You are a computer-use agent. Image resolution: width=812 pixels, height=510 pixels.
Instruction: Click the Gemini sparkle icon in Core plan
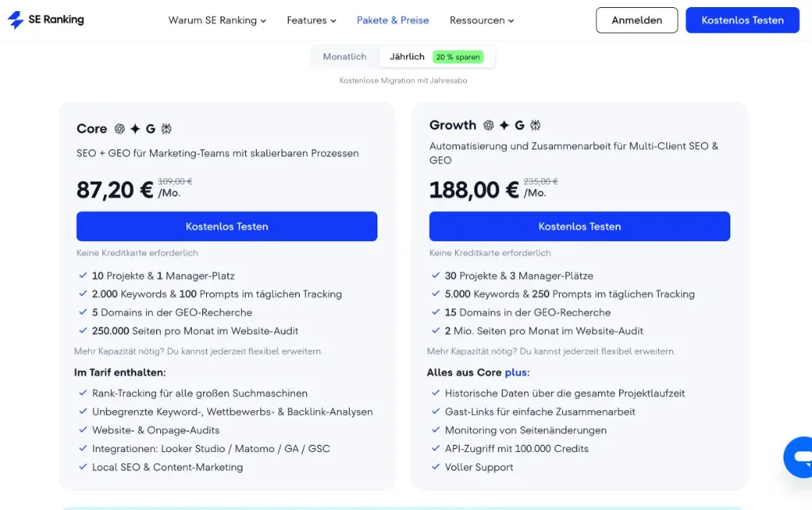pyautogui.click(x=136, y=128)
